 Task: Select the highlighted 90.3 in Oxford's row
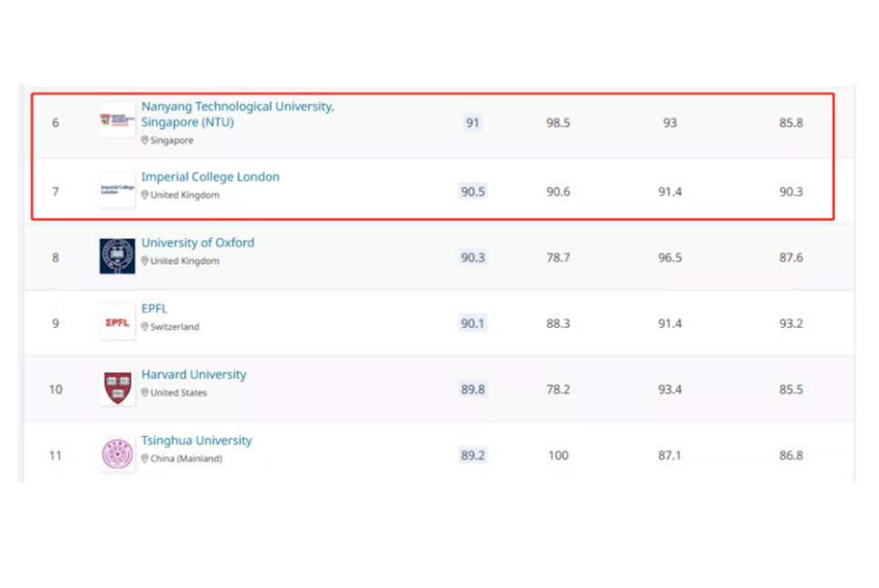tap(473, 258)
